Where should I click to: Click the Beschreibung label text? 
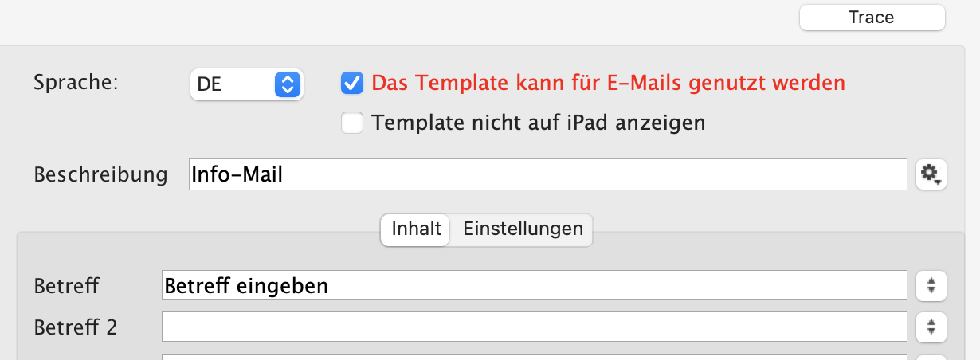pyautogui.click(x=100, y=174)
